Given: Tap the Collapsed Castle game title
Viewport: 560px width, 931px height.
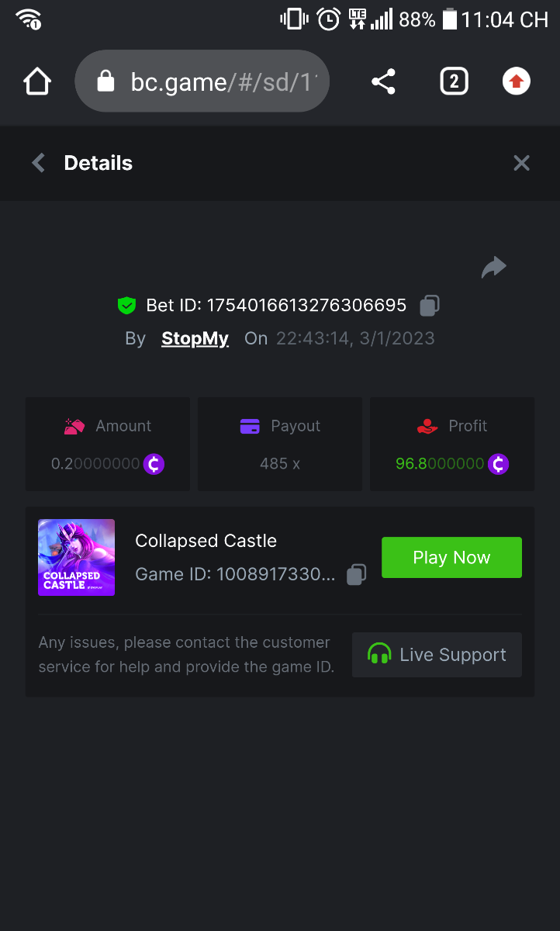Looking at the screenshot, I should pos(206,541).
